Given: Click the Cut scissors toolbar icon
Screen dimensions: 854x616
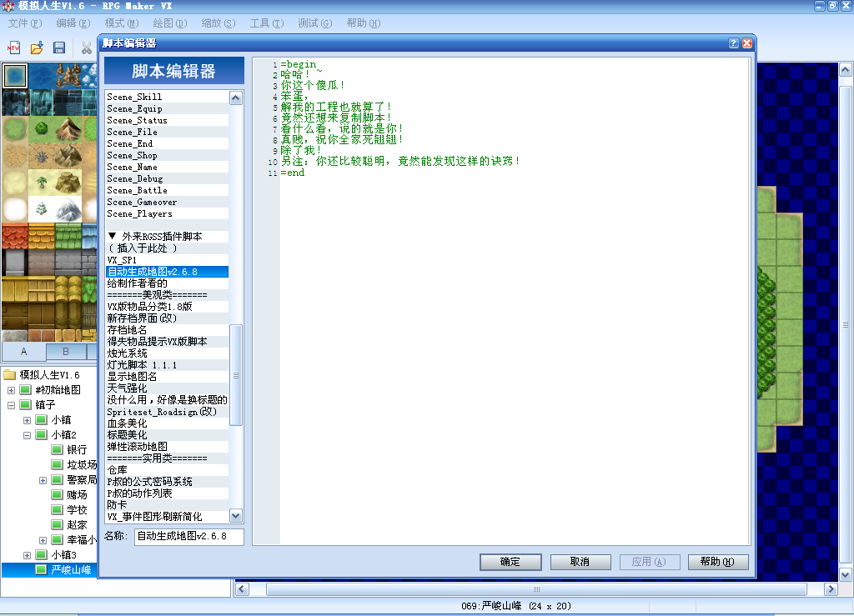Looking at the screenshot, I should coord(86,48).
